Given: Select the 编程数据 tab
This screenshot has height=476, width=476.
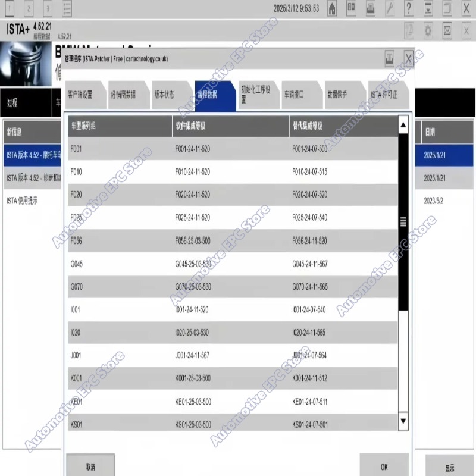Looking at the screenshot, I should [215, 95].
